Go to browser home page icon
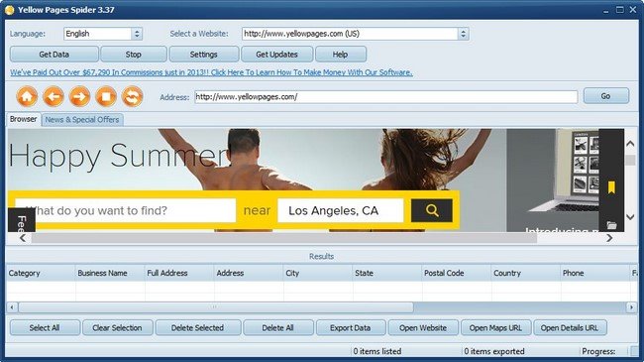This screenshot has width=644, height=362. click(x=27, y=96)
